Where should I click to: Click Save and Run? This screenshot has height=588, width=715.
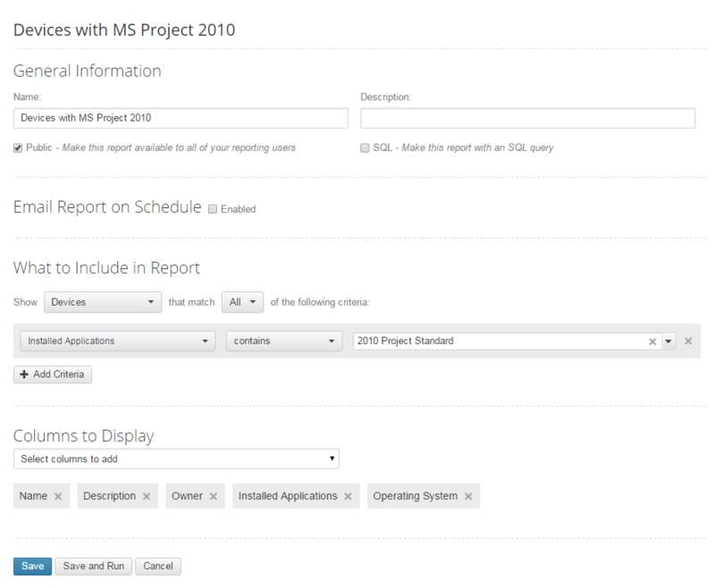pos(93,566)
